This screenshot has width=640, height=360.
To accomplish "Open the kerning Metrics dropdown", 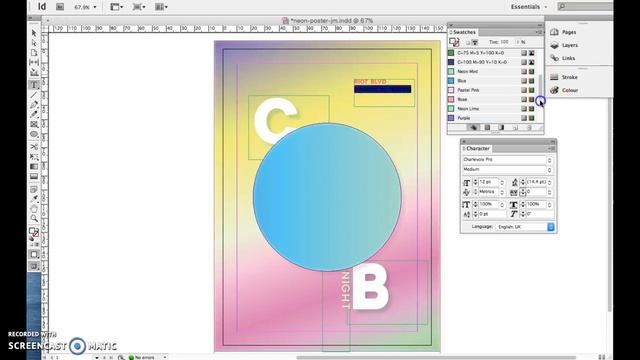I will click(x=502, y=192).
